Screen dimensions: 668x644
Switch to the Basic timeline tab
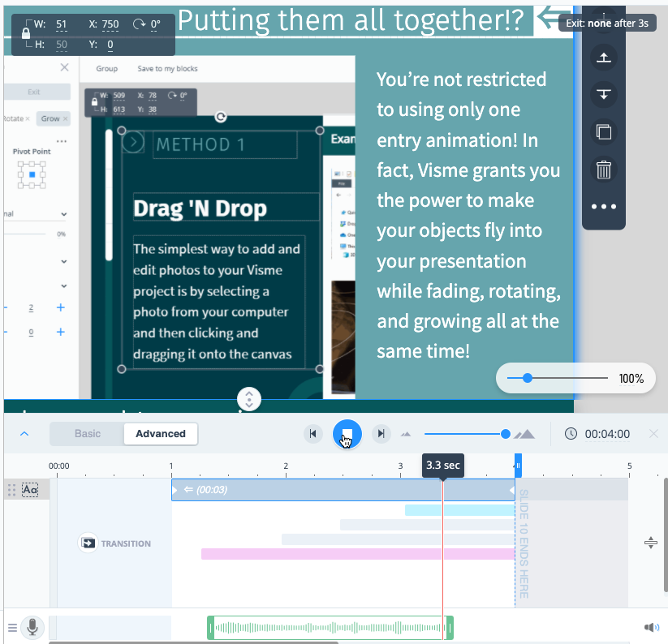tap(88, 434)
